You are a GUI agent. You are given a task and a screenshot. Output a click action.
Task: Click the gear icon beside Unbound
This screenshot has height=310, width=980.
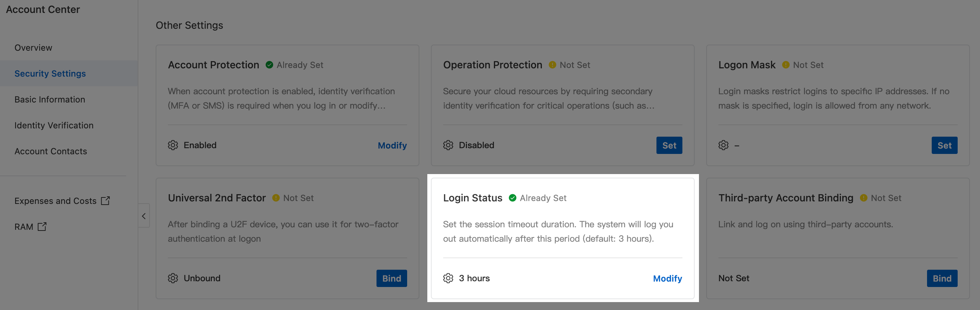pyautogui.click(x=173, y=278)
